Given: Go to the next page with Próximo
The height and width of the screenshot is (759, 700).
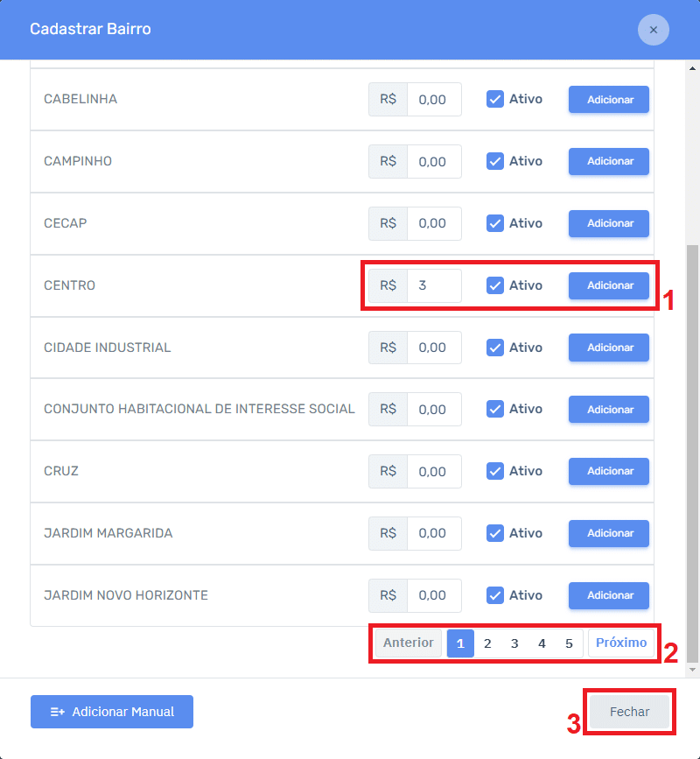Looking at the screenshot, I should click(x=621, y=643).
